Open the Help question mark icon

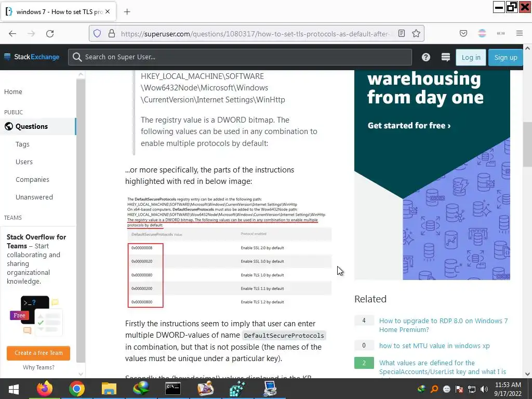pyautogui.click(x=426, y=57)
